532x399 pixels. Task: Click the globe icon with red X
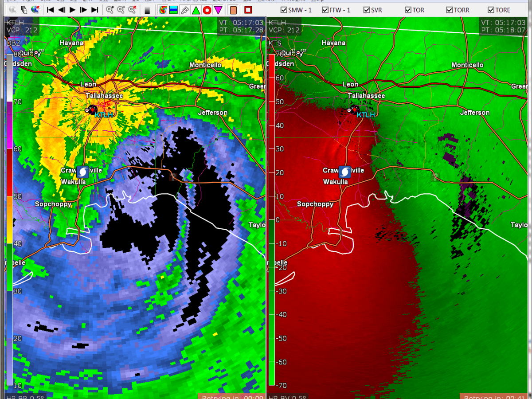tap(35, 10)
